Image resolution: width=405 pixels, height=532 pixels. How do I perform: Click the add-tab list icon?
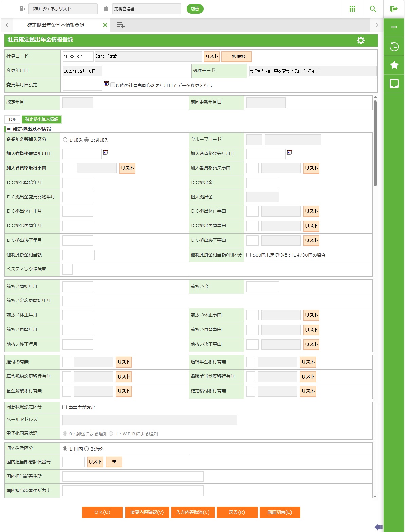pos(121,25)
